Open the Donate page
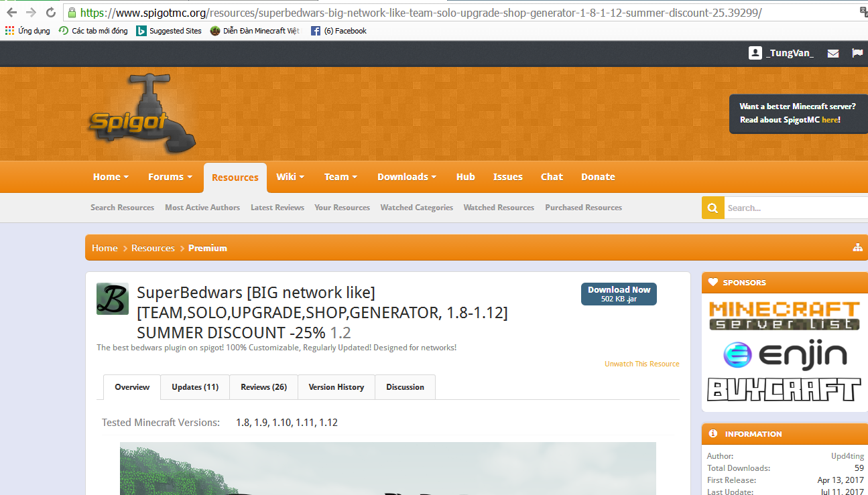Viewport: 868px width, 495px height. [x=598, y=177]
